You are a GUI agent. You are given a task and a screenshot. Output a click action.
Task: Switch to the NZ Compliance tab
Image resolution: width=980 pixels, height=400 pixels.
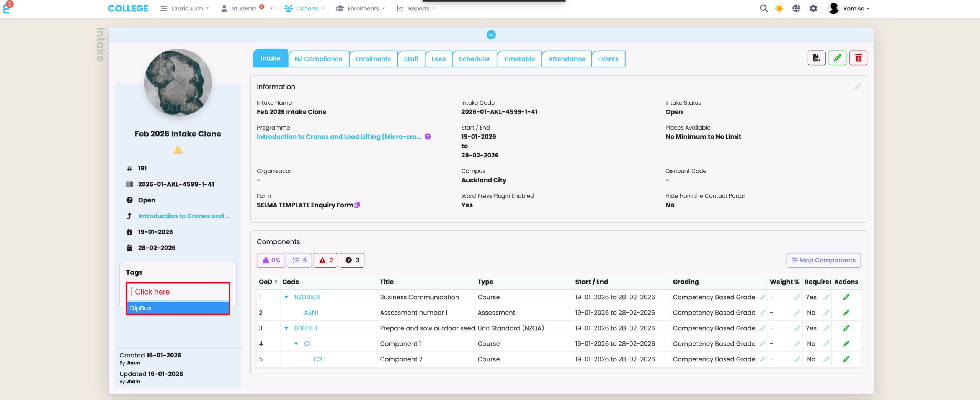[318, 59]
